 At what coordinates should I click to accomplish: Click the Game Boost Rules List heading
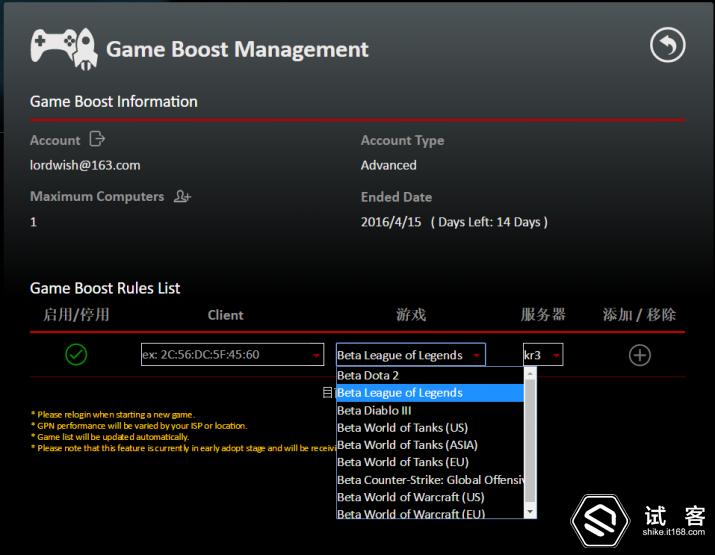point(105,288)
